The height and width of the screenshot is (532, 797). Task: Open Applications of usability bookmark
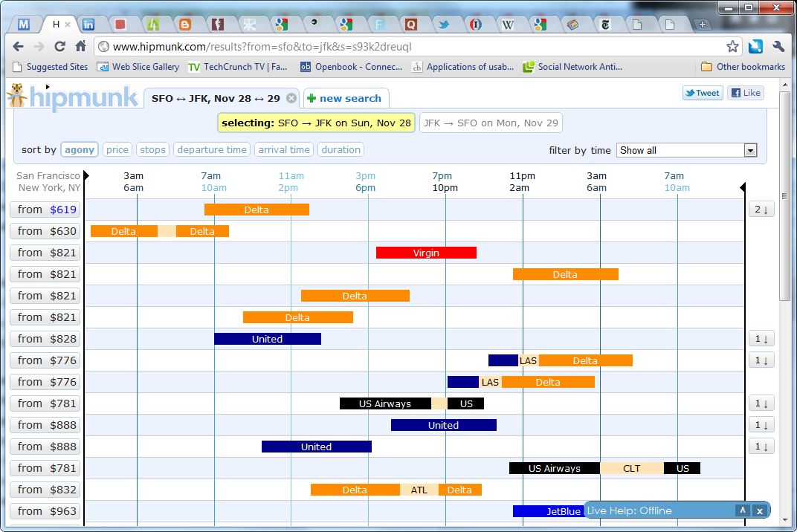tap(462, 67)
